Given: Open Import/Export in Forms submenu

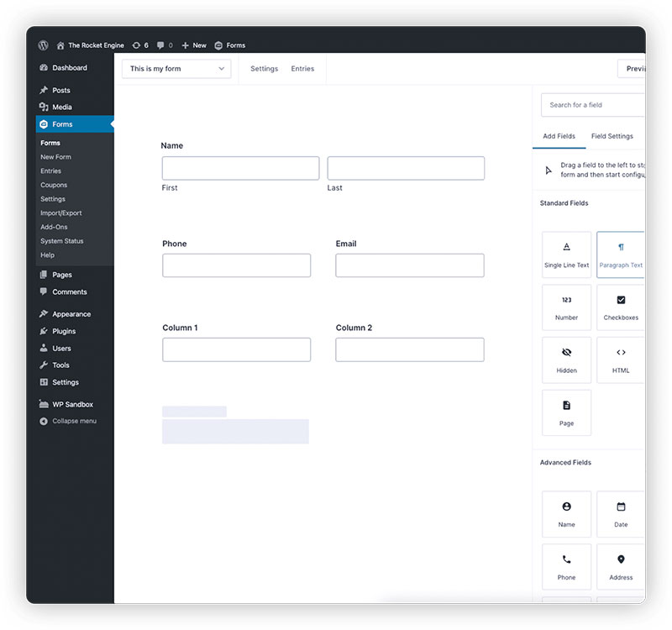Looking at the screenshot, I should (61, 213).
